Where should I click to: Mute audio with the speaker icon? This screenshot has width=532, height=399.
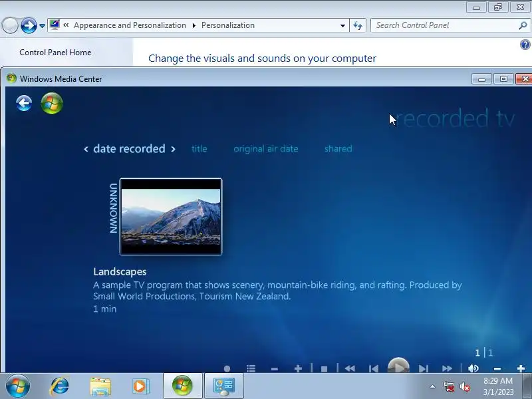pyautogui.click(x=473, y=368)
